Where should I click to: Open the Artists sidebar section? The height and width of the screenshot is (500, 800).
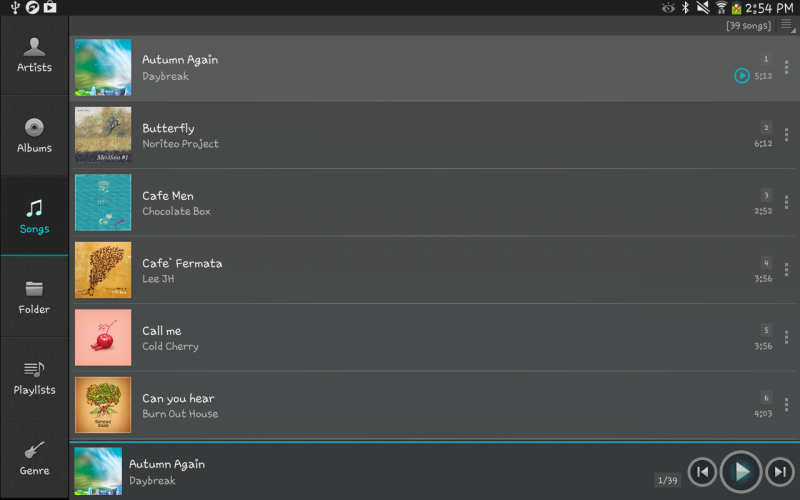pyautogui.click(x=34, y=55)
